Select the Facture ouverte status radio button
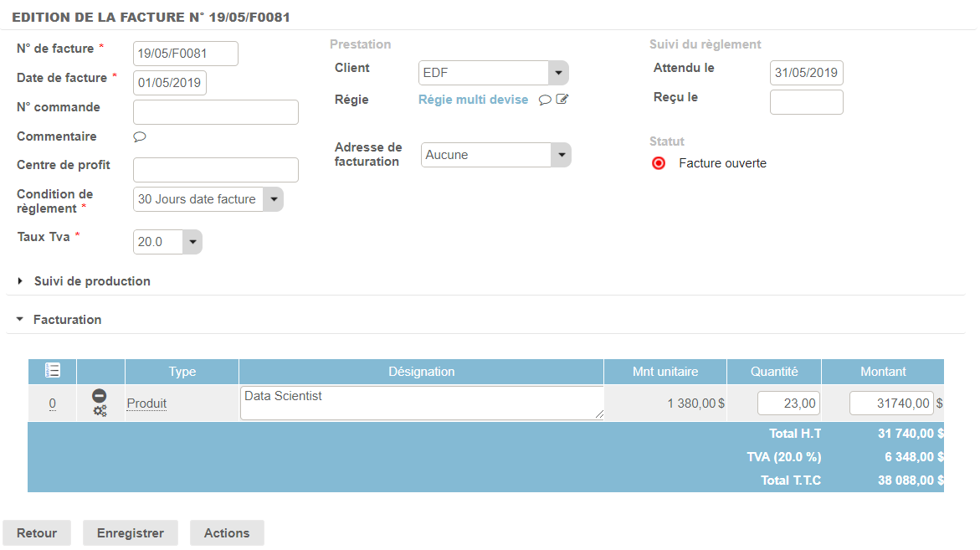Viewport: 980px width, 550px height. point(659,163)
